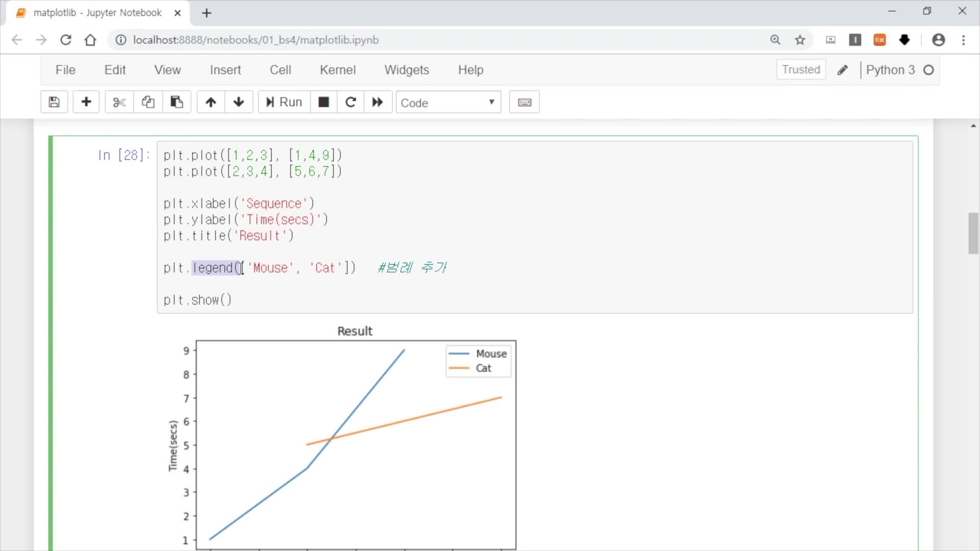The height and width of the screenshot is (551, 980).
Task: Cut selected cell with scissors icon
Action: click(x=119, y=102)
